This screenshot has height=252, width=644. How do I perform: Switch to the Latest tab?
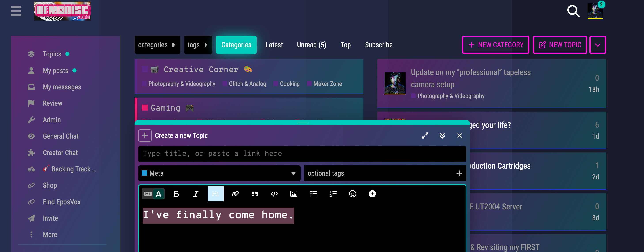point(274,45)
